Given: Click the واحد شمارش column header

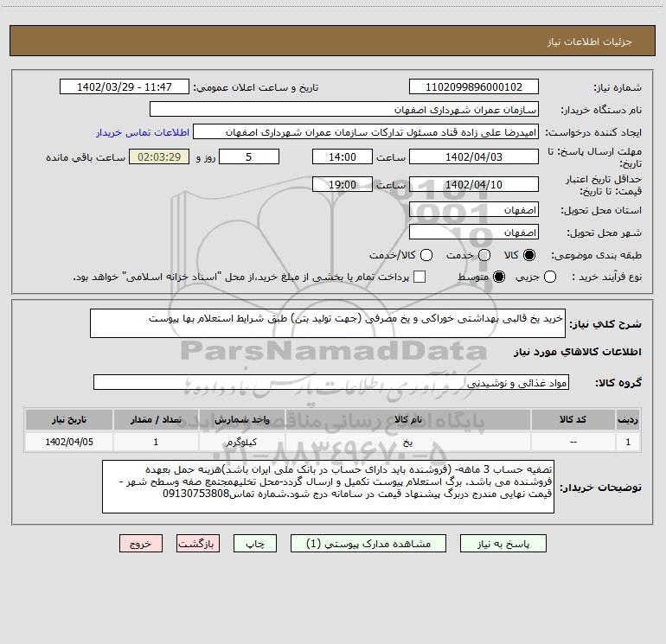Looking at the screenshot, I should (x=241, y=420).
